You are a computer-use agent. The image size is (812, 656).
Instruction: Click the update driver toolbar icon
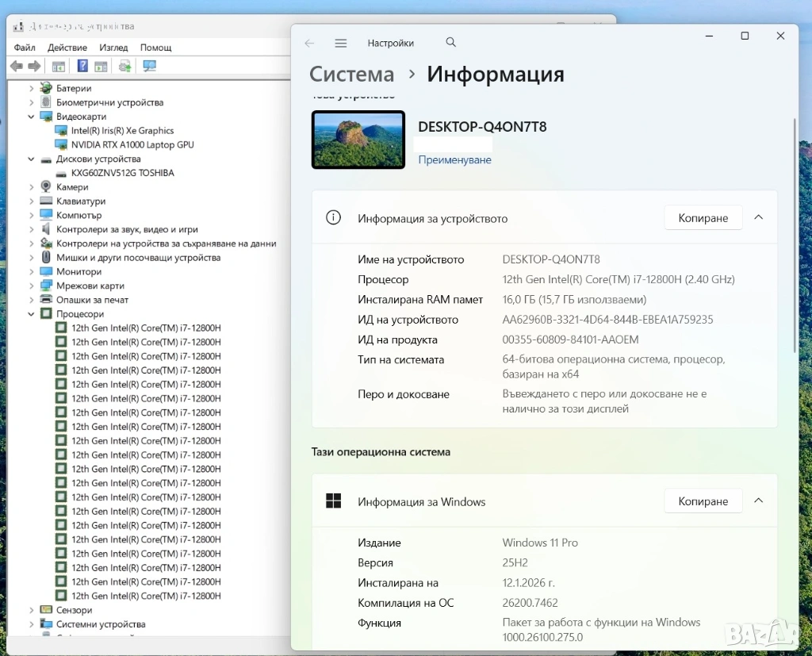[x=124, y=67]
